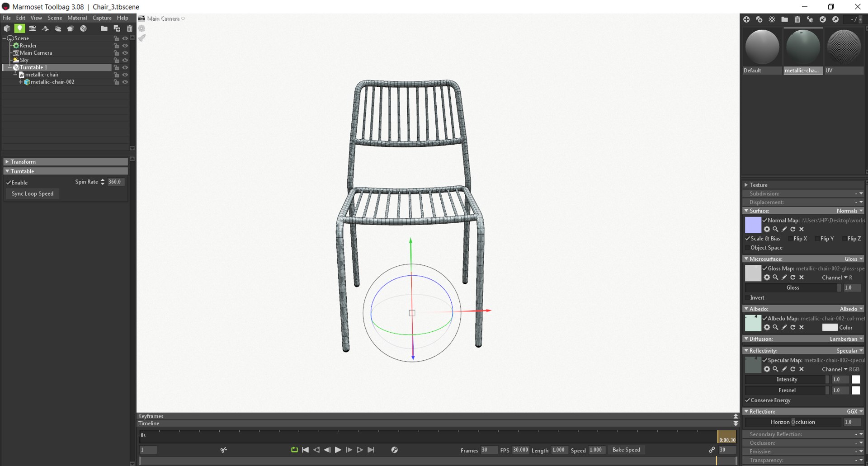Play the timeline animation

pyautogui.click(x=338, y=450)
